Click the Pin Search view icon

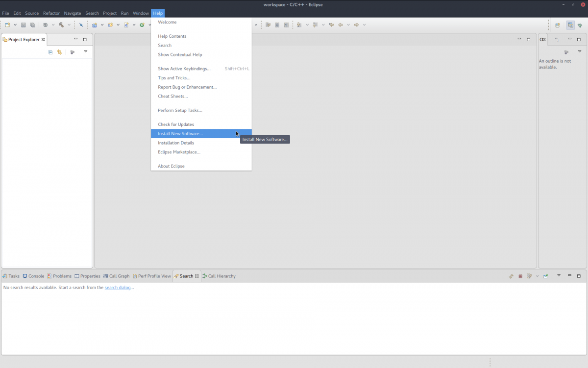click(545, 276)
